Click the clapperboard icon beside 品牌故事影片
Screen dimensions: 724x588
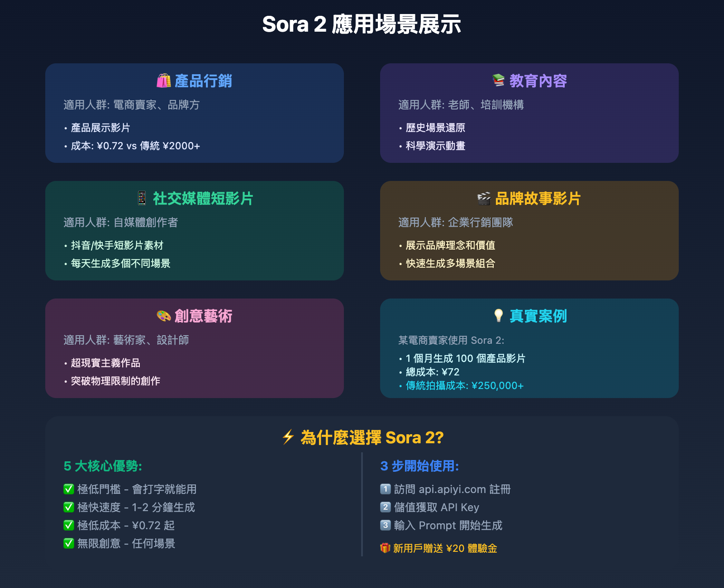click(484, 199)
